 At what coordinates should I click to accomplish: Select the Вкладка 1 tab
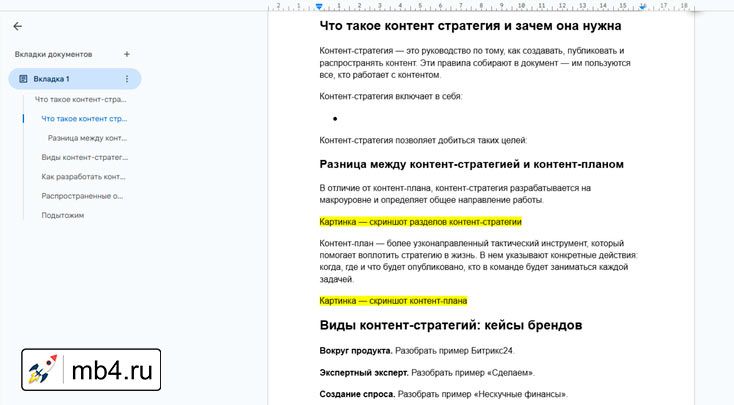(x=75, y=79)
